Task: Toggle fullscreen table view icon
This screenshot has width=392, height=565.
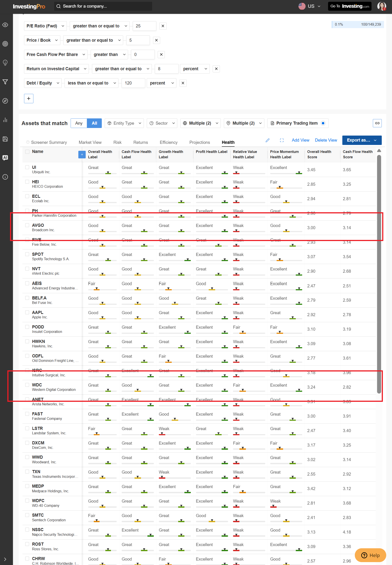Action: 282,140
